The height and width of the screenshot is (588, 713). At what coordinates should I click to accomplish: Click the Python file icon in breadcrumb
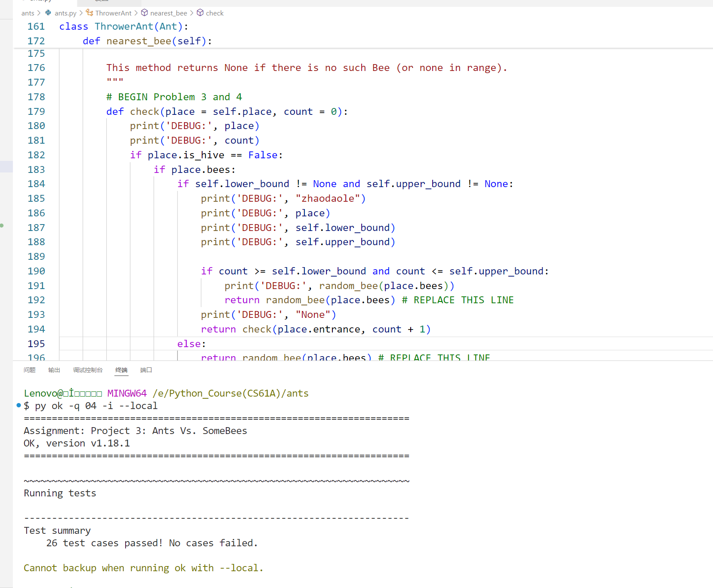click(48, 13)
